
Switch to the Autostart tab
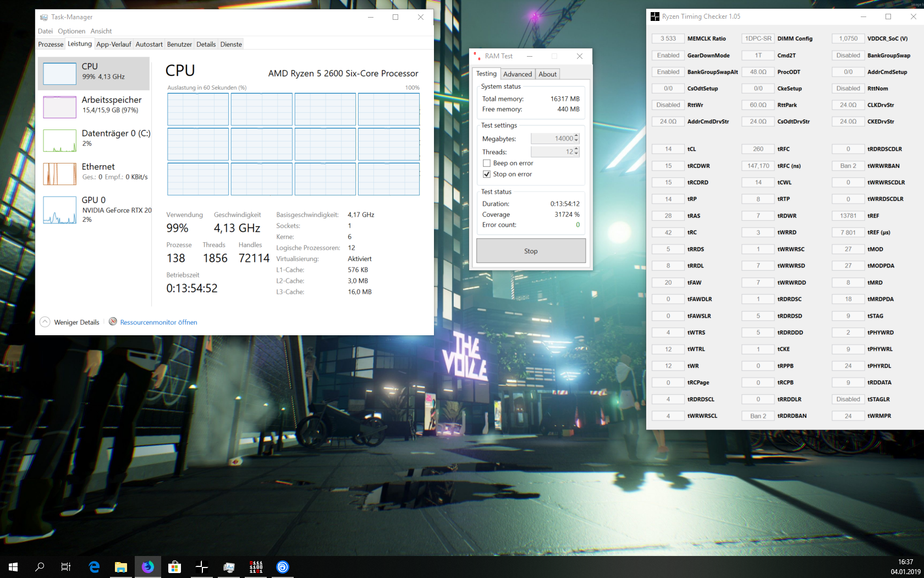(149, 45)
